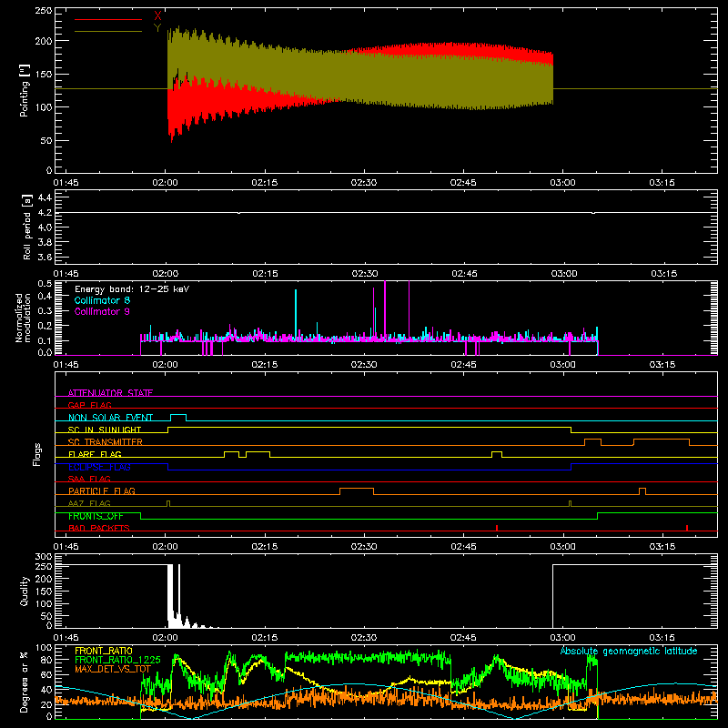Click the BAD_PACKETS red tick near 03:18
728x728 pixels.
pyautogui.click(x=687, y=528)
